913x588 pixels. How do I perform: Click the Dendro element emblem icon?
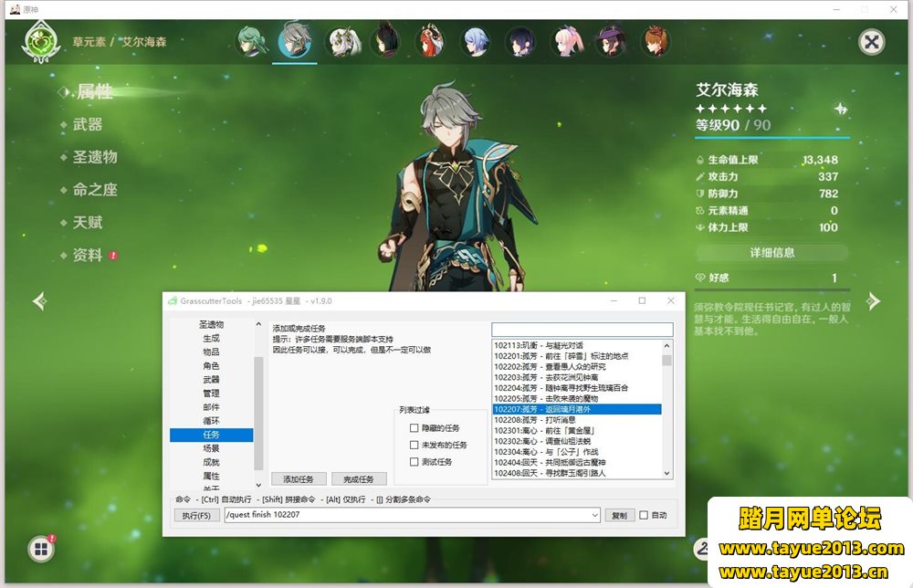tap(41, 41)
